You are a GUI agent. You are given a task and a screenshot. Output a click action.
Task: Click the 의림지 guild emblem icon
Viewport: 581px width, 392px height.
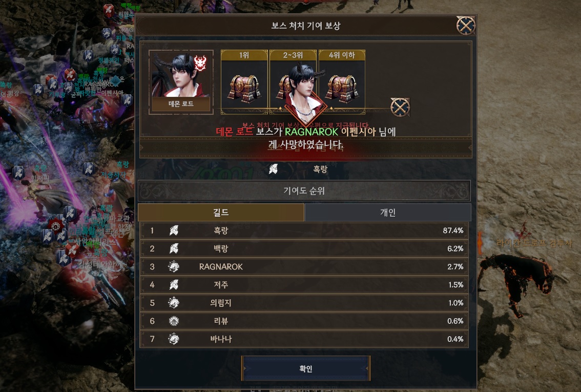(x=174, y=303)
